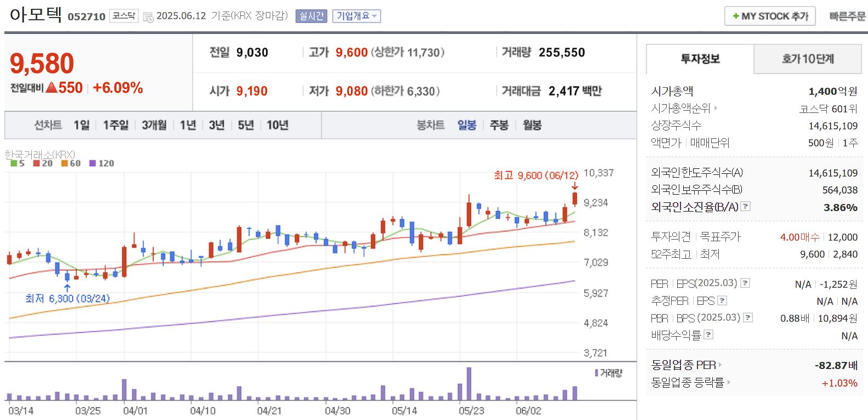This screenshot has width=868, height=420.
Task: Click the help icon beside 외국인소진율(B/A)
Action: click(x=746, y=206)
